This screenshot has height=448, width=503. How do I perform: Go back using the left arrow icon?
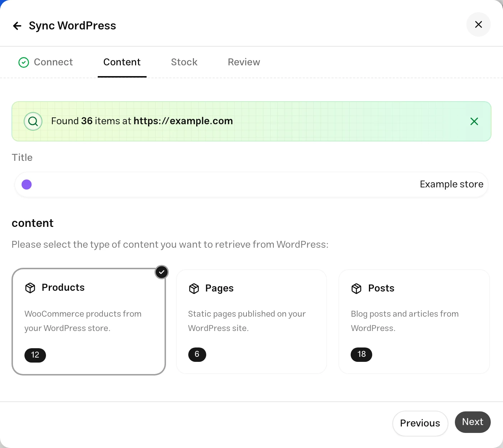[x=17, y=26]
